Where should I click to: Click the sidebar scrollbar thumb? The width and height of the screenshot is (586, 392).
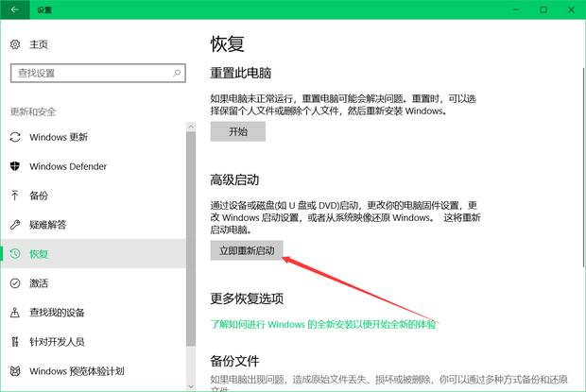click(x=191, y=239)
